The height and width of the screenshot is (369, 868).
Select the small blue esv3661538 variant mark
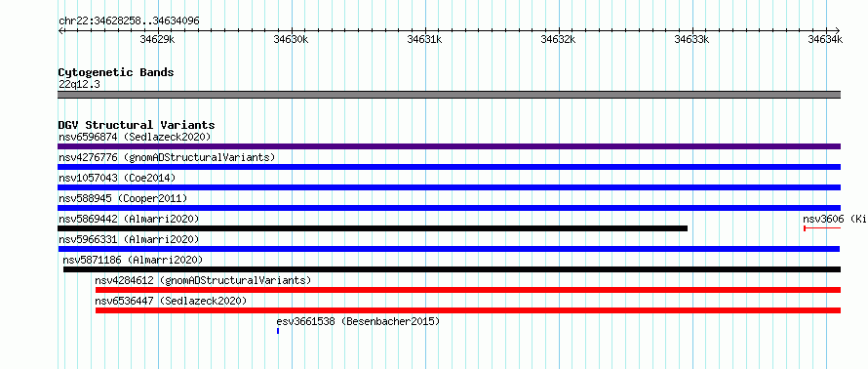[x=278, y=331]
